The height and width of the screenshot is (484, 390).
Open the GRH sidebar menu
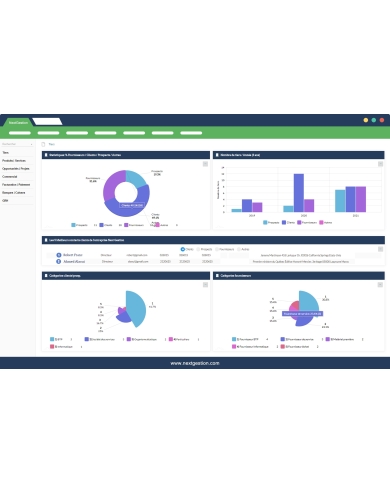(5, 201)
